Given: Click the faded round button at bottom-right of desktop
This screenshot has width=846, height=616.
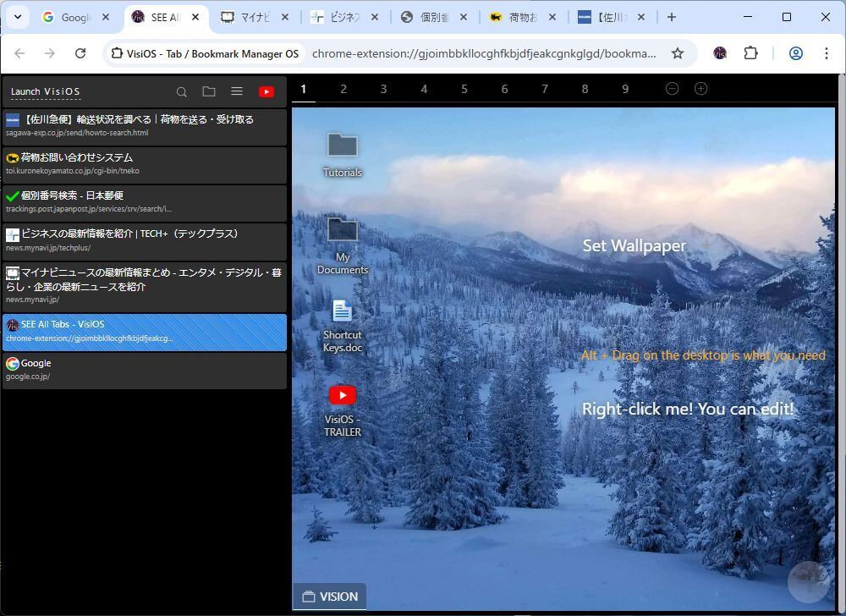Looking at the screenshot, I should (x=808, y=582).
